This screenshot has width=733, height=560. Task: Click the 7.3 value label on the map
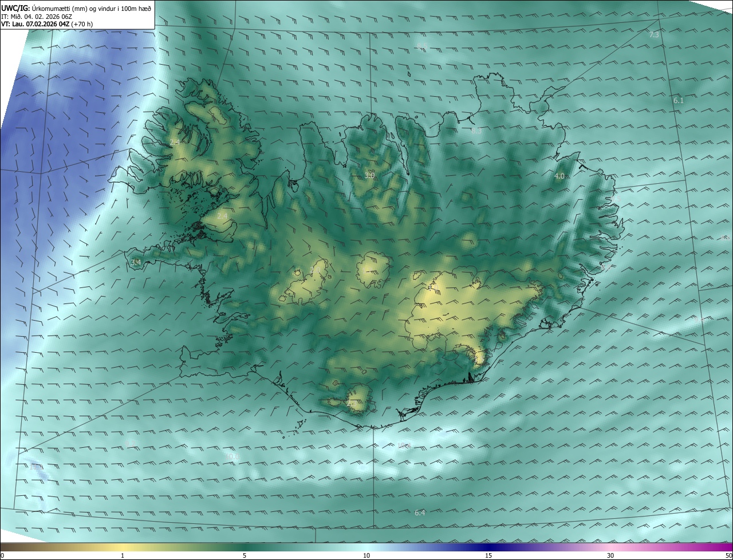[653, 35]
